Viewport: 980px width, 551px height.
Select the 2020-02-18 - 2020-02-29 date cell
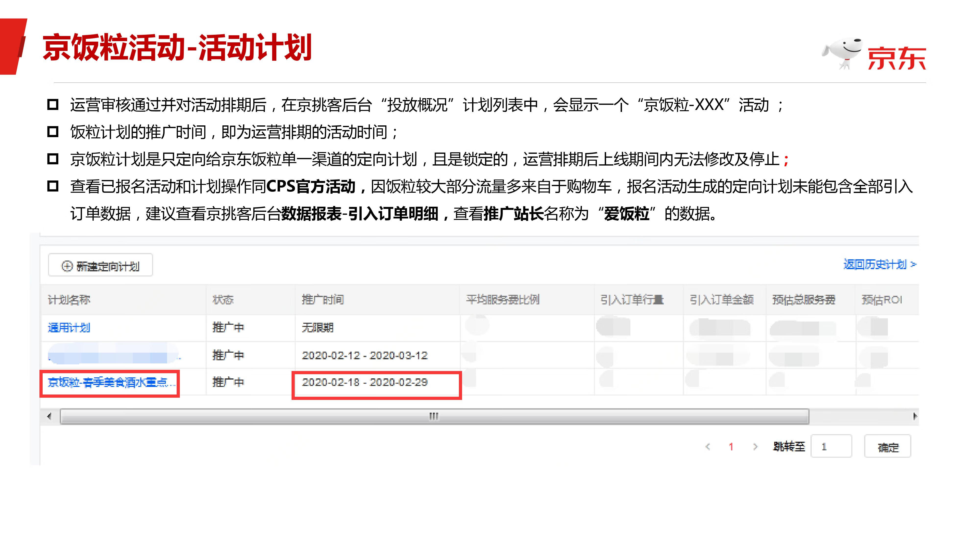365,382
